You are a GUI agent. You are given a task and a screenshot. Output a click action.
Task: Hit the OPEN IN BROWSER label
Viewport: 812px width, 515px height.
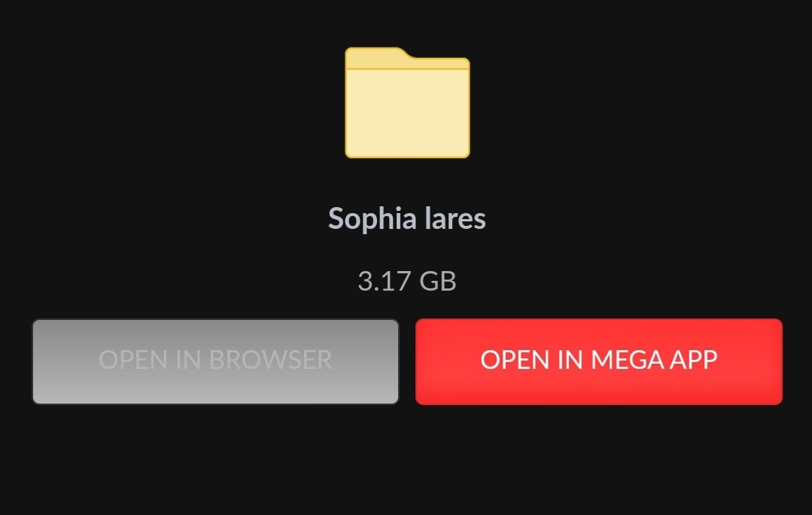[x=215, y=360]
